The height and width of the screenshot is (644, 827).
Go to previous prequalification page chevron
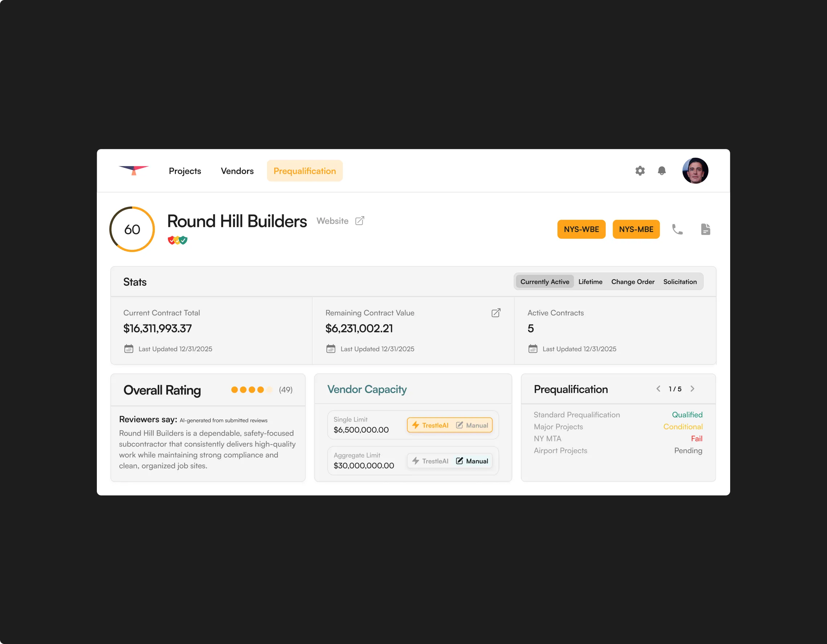coord(658,389)
